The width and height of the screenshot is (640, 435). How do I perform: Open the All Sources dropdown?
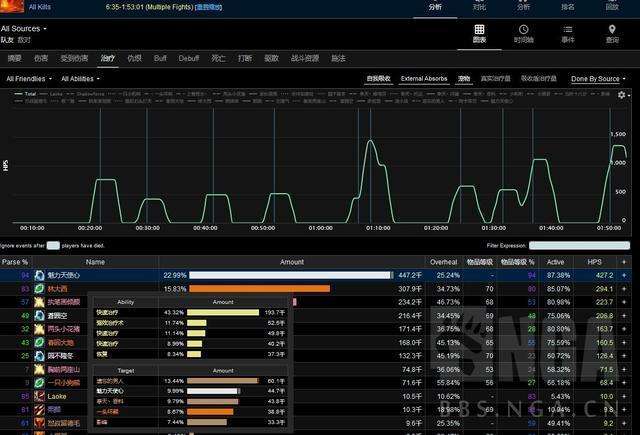click(x=24, y=29)
